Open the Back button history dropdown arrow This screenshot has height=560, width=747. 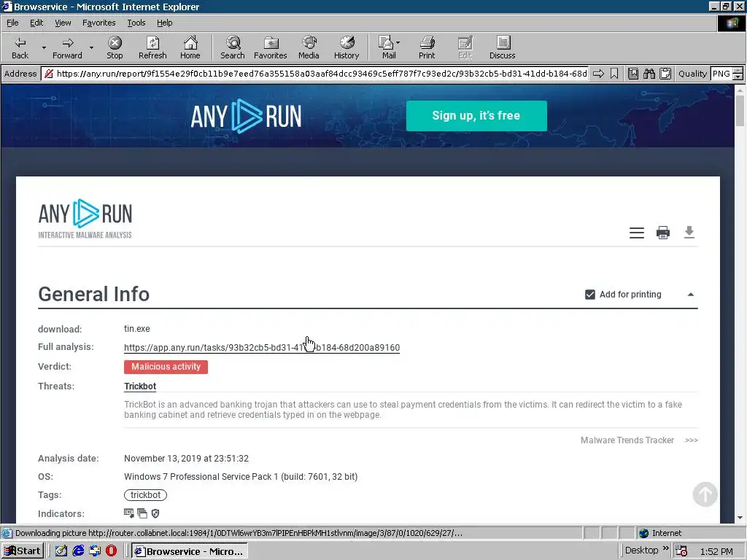click(x=44, y=47)
